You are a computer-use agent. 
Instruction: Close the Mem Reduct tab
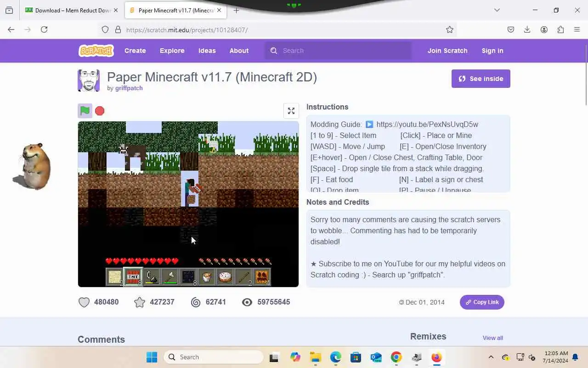pyautogui.click(x=115, y=10)
